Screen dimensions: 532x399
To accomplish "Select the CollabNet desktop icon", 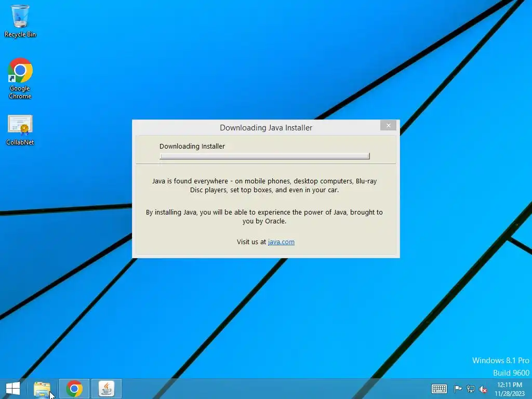I will click(20, 130).
